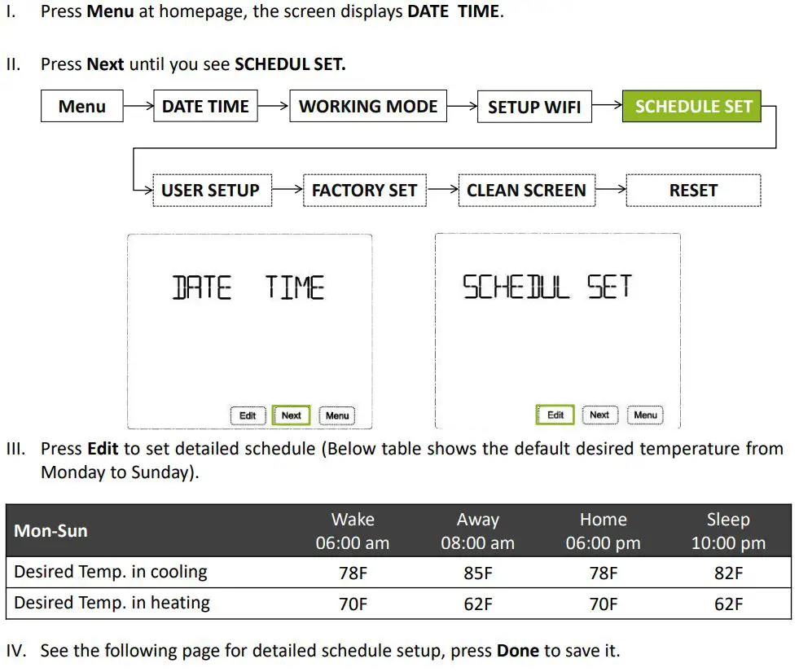Select the DATE TIME menu box

point(205,106)
